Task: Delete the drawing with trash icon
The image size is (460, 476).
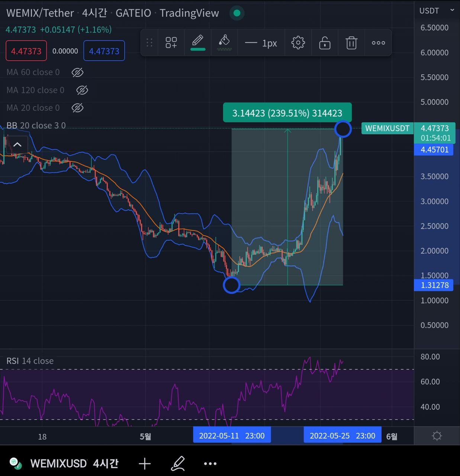Action: [x=351, y=43]
